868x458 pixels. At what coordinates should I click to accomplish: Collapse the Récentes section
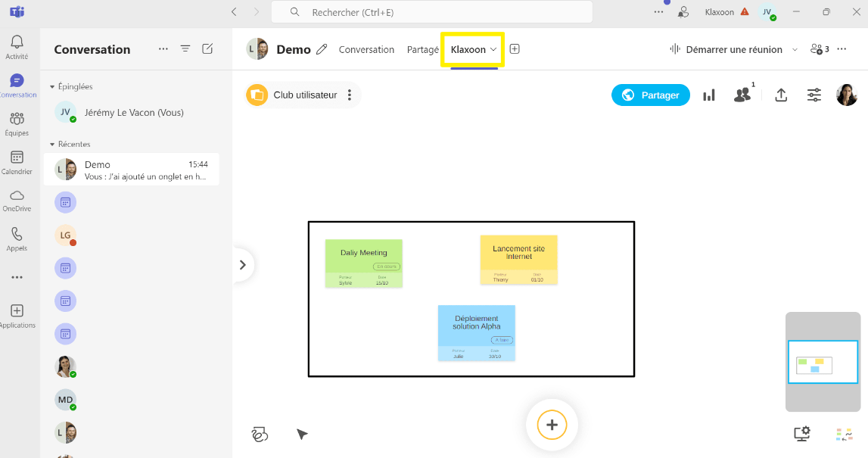click(x=52, y=145)
